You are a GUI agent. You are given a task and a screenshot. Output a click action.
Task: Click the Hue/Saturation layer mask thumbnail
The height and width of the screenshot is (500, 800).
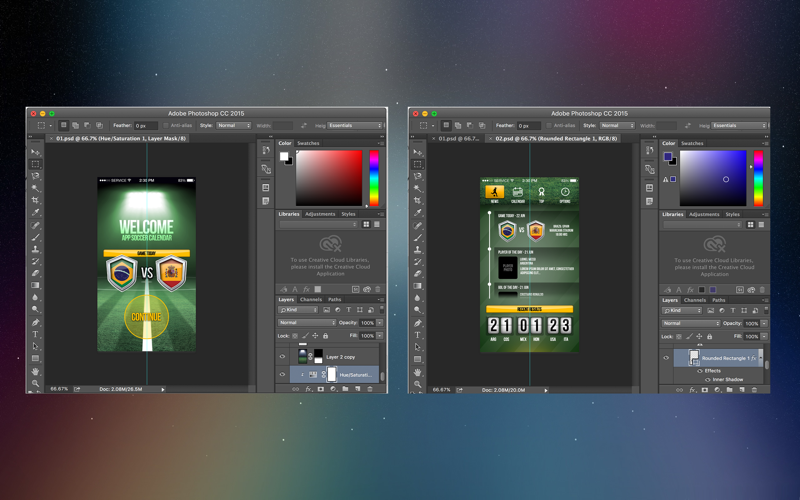point(332,374)
